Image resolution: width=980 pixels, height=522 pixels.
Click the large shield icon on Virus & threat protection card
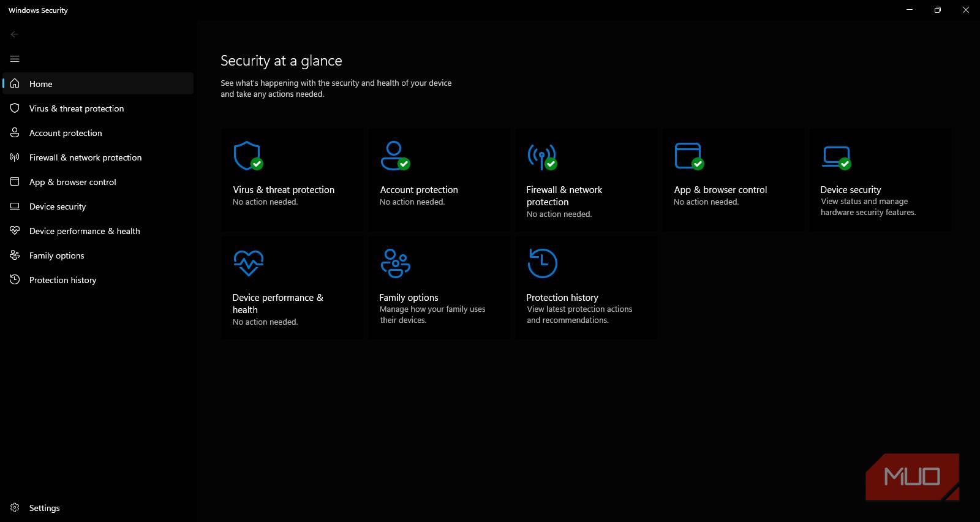click(248, 156)
